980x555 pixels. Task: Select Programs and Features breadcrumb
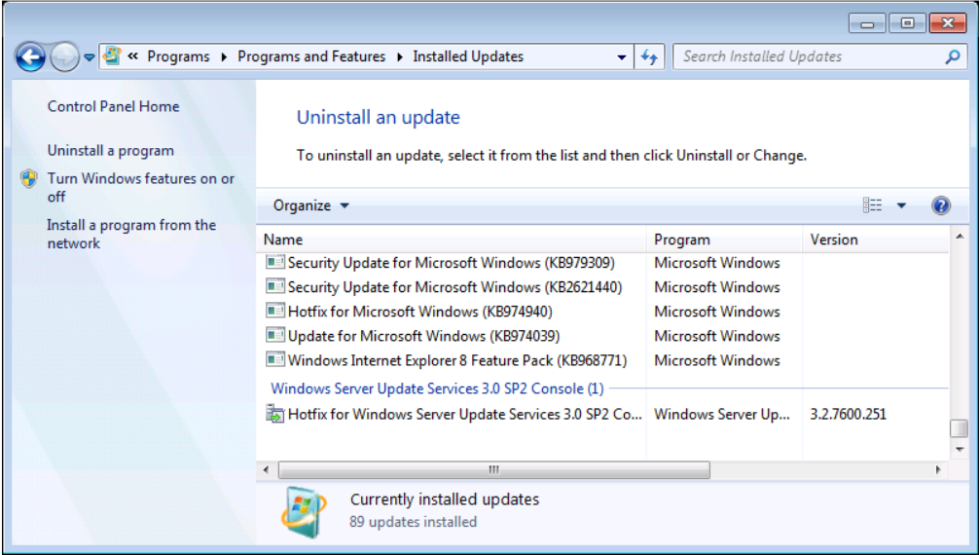point(311,56)
